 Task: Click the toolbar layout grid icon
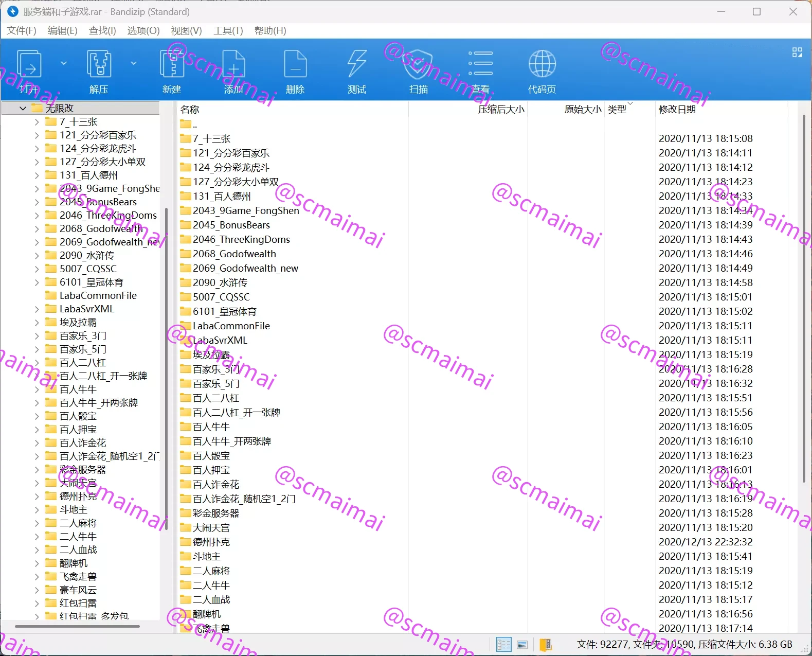(x=797, y=52)
